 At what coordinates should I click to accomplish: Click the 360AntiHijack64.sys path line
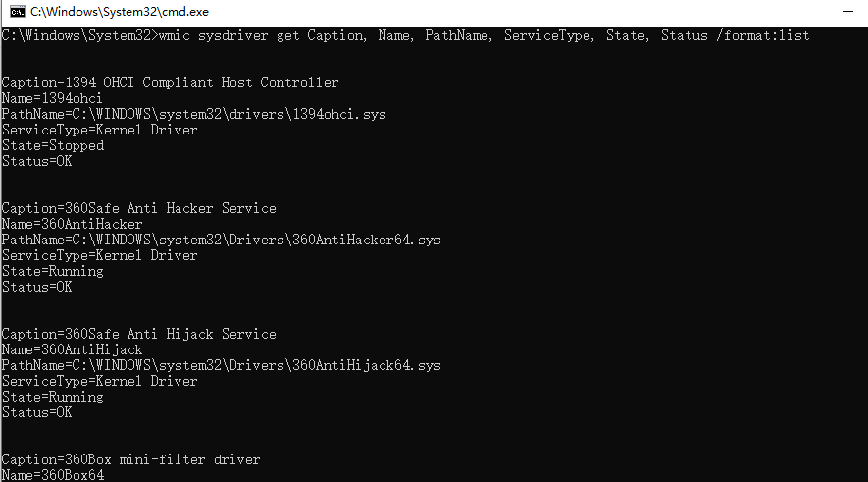pyautogui.click(x=222, y=365)
